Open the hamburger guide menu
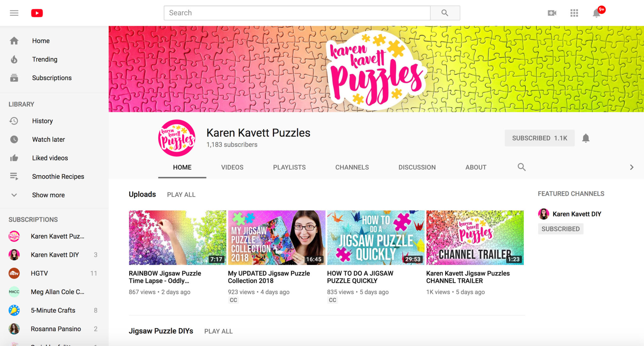The image size is (644, 346). (14, 13)
